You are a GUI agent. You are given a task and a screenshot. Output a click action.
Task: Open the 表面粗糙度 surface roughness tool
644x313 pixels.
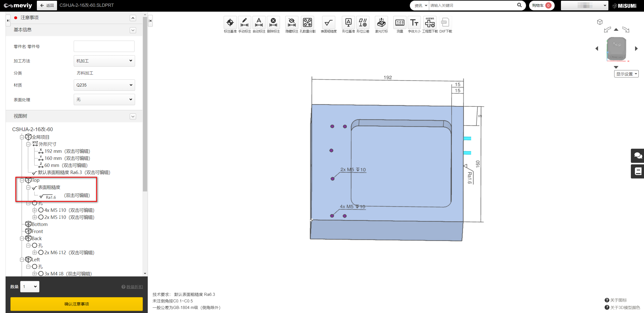[x=328, y=23]
